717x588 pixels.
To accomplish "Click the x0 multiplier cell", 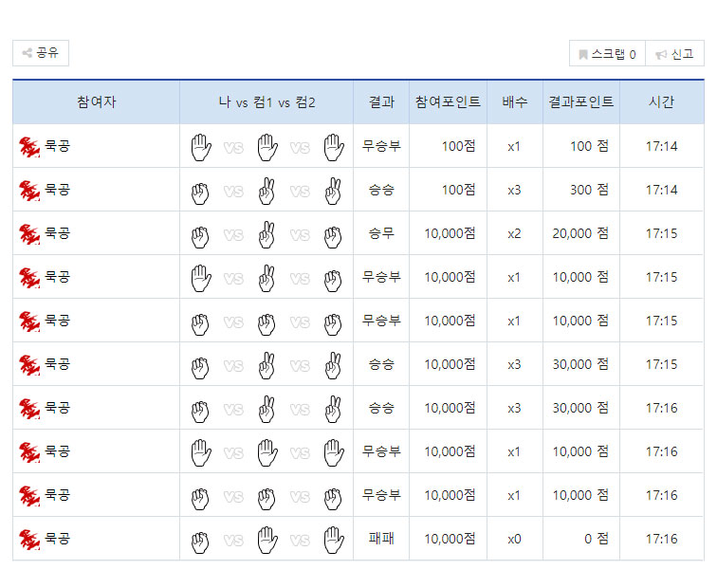I will tap(514, 539).
